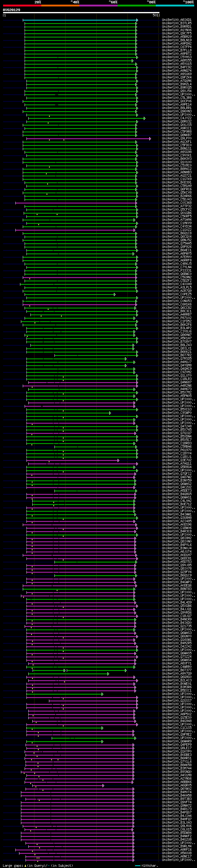The height and width of the screenshot is (868, 197).
Task: Click the UniRef100_Q3U8H8 label
Action: coord(176,518)
